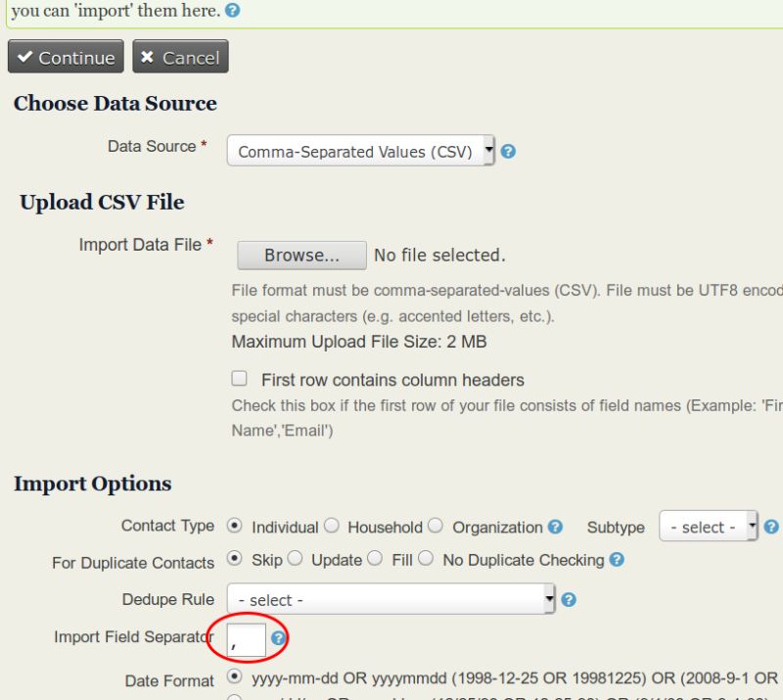This screenshot has height=700, width=783.
Task: Click the Import Field Separator input box
Action: pyautogui.click(x=249, y=638)
